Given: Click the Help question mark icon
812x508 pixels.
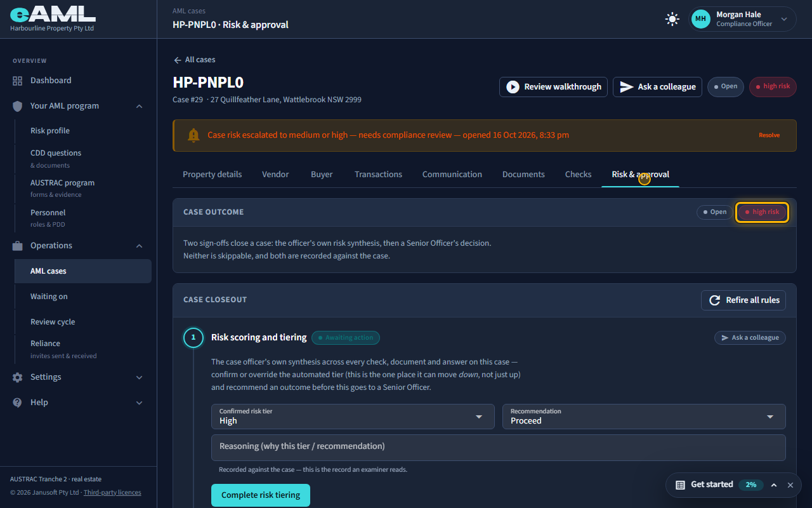Looking at the screenshot, I should click(18, 403).
